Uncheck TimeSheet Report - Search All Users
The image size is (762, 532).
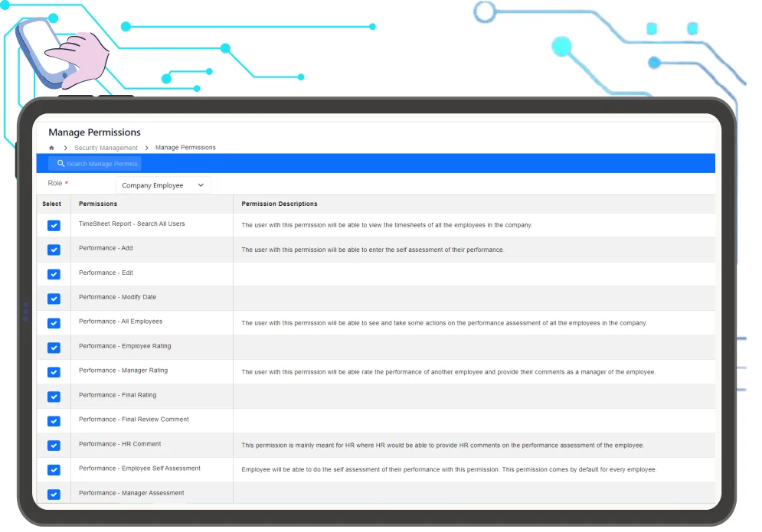(54, 226)
